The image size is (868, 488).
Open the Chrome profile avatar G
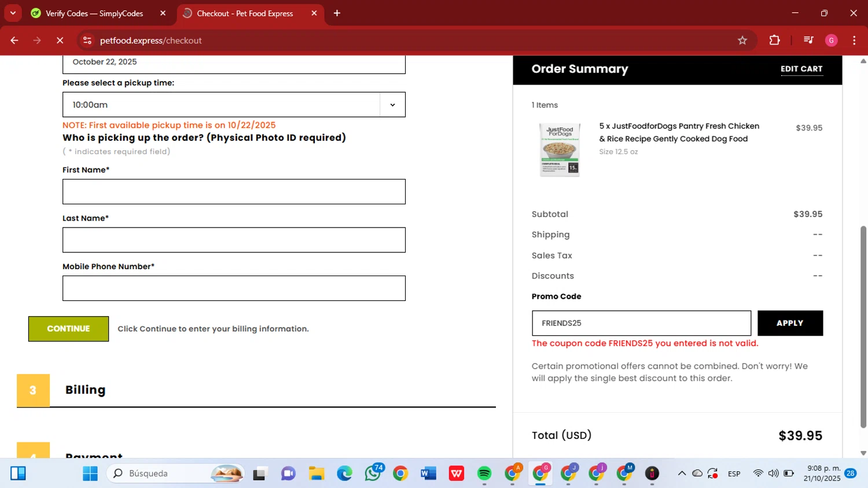pyautogui.click(x=832, y=41)
